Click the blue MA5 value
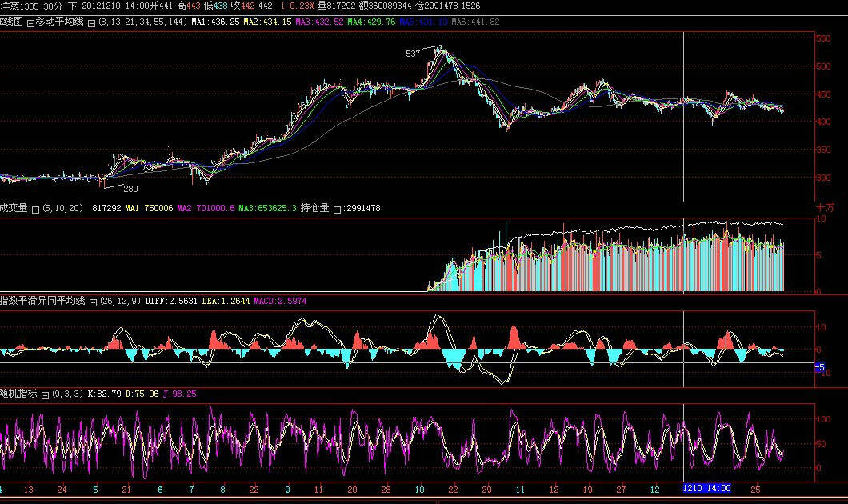This screenshot has height=504, width=848. click(x=423, y=22)
